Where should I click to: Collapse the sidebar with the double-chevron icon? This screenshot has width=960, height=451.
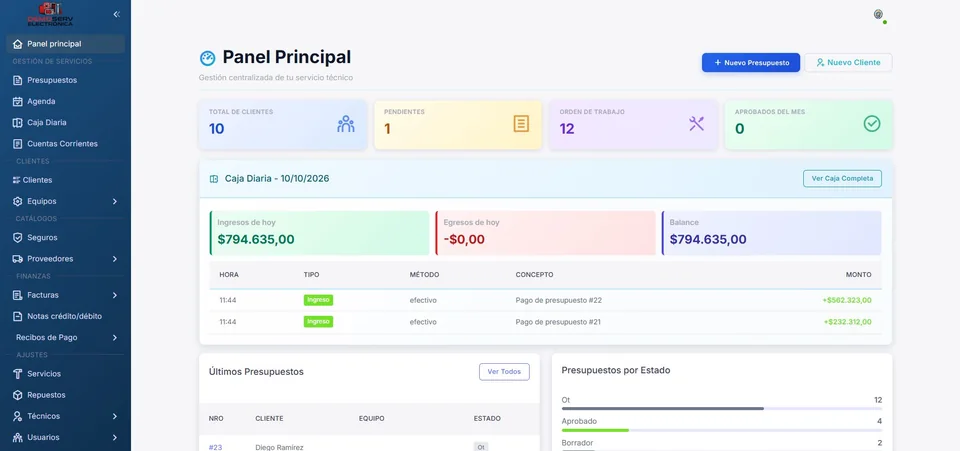click(x=116, y=14)
